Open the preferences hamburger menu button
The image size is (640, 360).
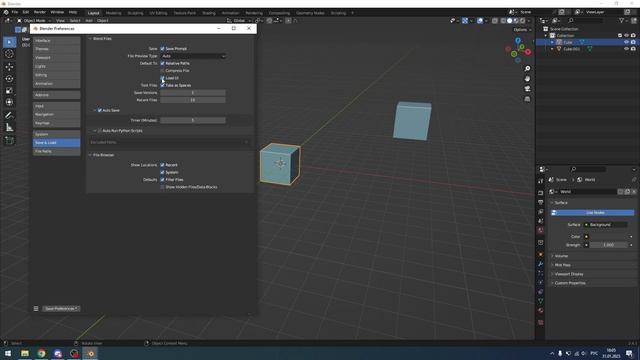(36, 309)
